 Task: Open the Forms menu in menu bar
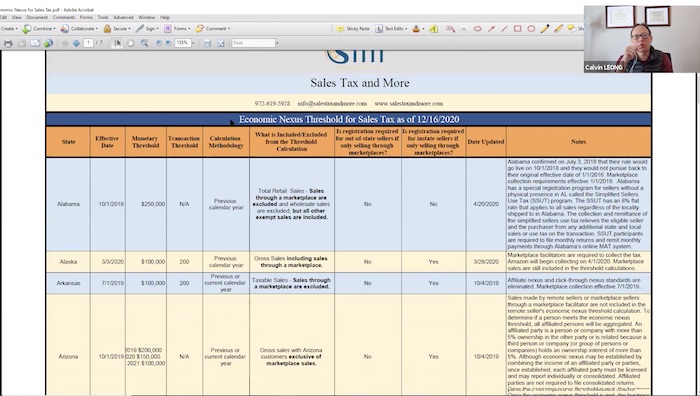pyautogui.click(x=86, y=17)
